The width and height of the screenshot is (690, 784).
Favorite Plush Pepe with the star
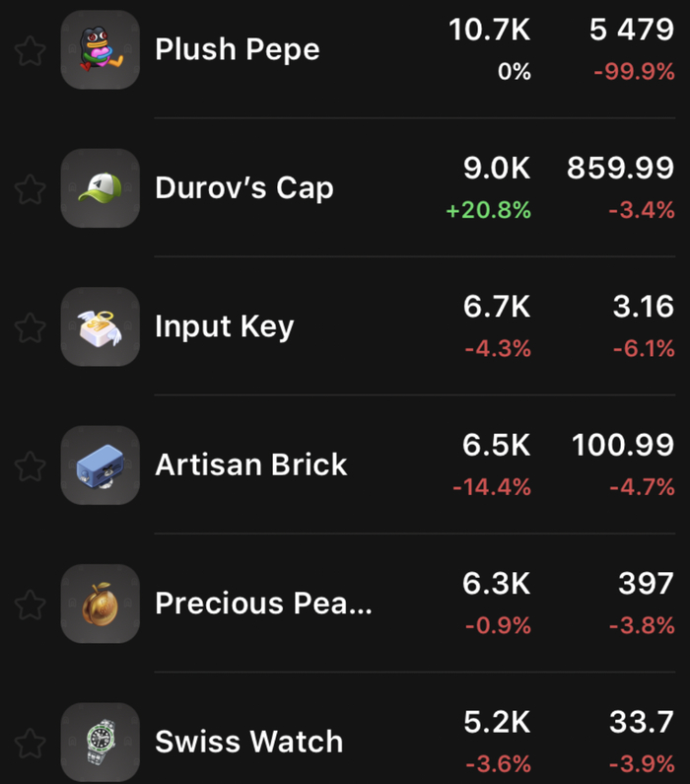(x=31, y=50)
